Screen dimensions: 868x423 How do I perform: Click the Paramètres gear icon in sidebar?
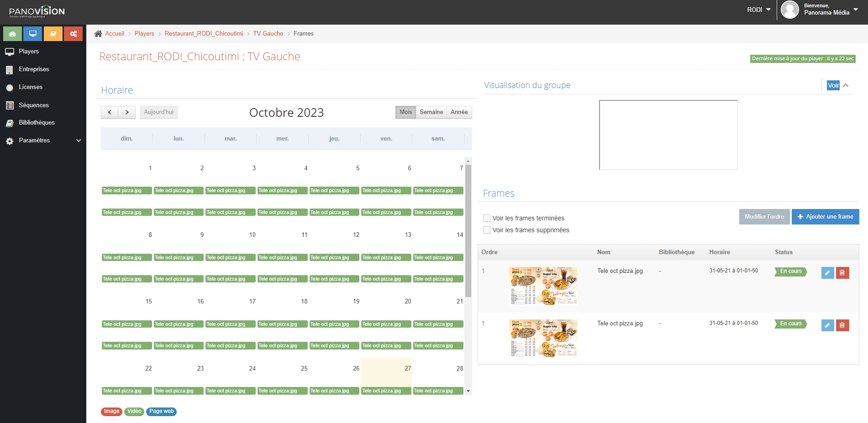10,141
